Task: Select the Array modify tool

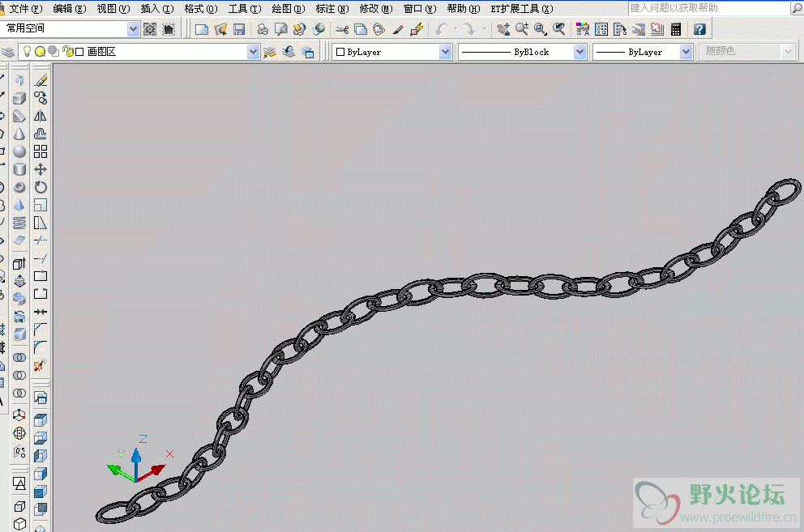Action: (x=41, y=151)
